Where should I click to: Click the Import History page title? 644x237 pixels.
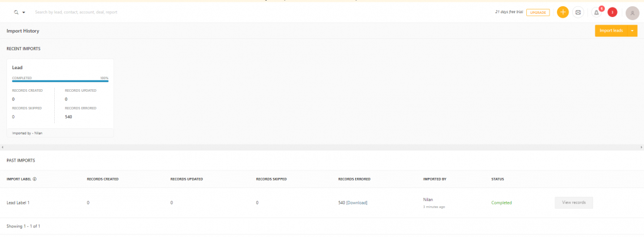(23, 31)
